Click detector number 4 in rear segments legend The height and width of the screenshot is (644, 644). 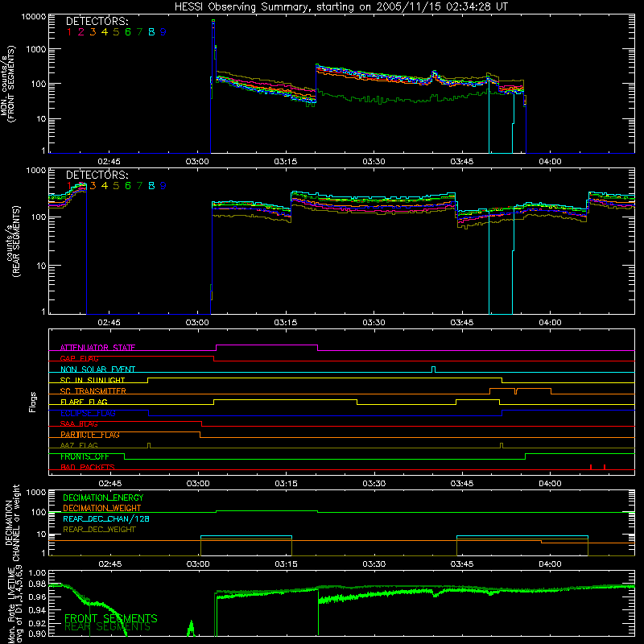click(x=105, y=186)
